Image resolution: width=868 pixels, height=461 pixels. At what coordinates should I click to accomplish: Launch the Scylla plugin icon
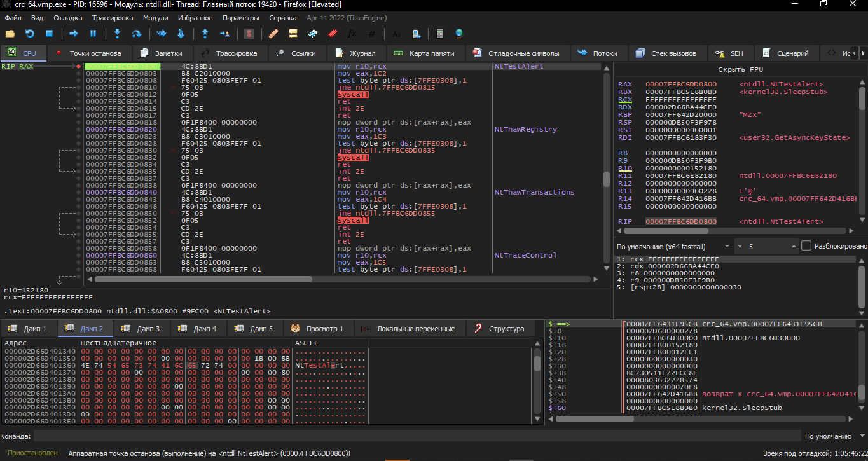249,33
